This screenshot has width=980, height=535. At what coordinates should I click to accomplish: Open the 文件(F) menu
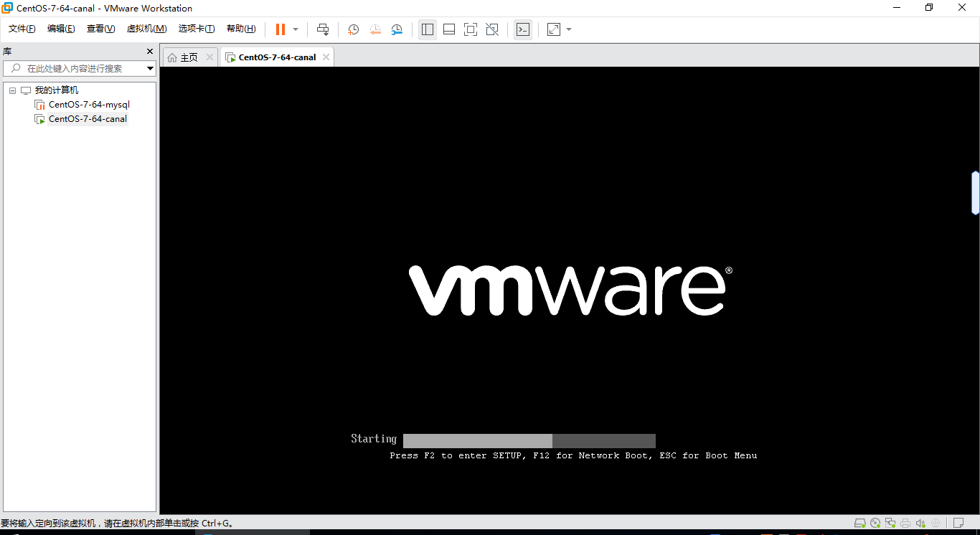(x=22, y=29)
